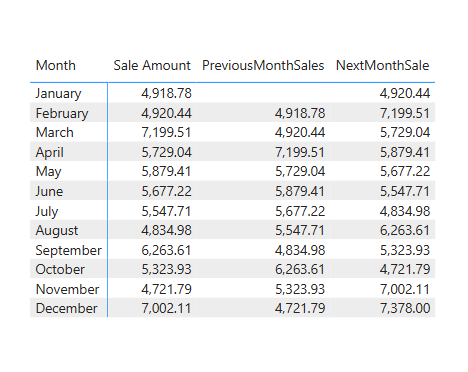This screenshot has height=372, width=468.
Task: Select the August month cell
Action: [57, 231]
